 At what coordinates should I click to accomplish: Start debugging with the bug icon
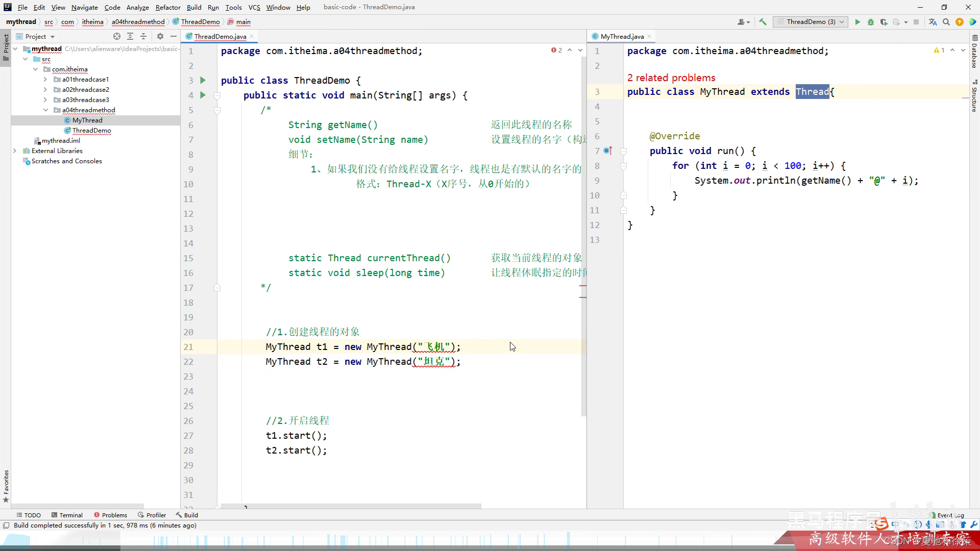tap(871, 22)
